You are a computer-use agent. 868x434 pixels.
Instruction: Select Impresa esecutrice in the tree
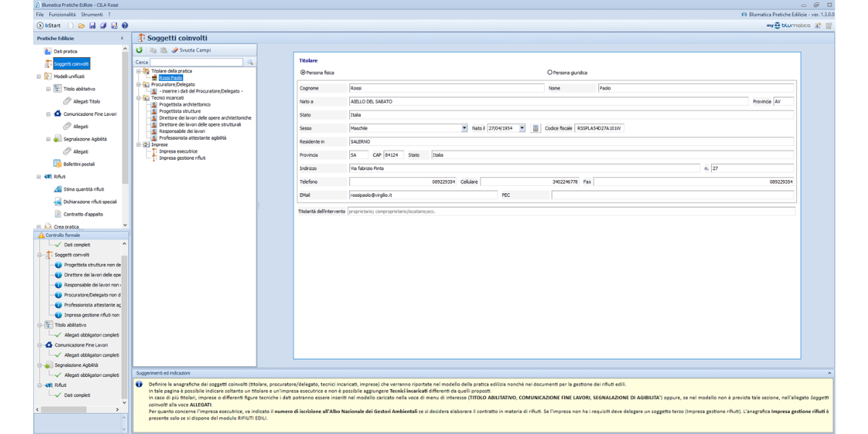pyautogui.click(x=178, y=151)
